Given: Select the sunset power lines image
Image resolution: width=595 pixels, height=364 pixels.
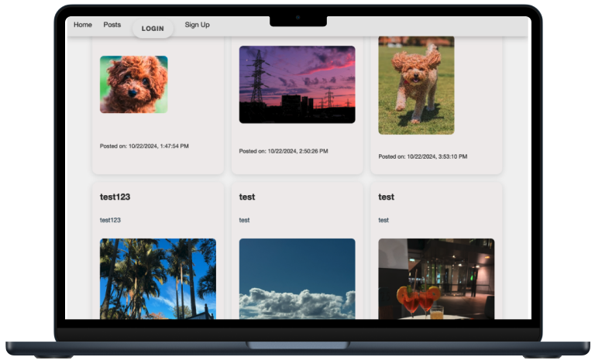Looking at the screenshot, I should (x=297, y=84).
